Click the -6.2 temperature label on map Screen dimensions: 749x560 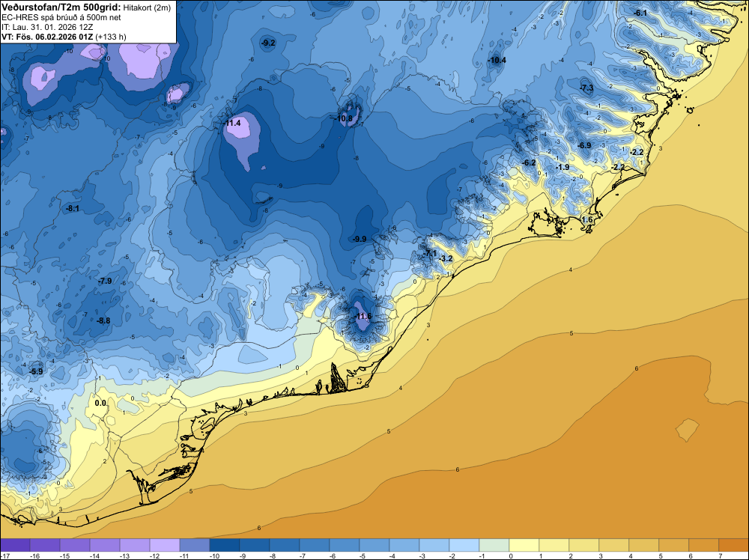[529, 162]
